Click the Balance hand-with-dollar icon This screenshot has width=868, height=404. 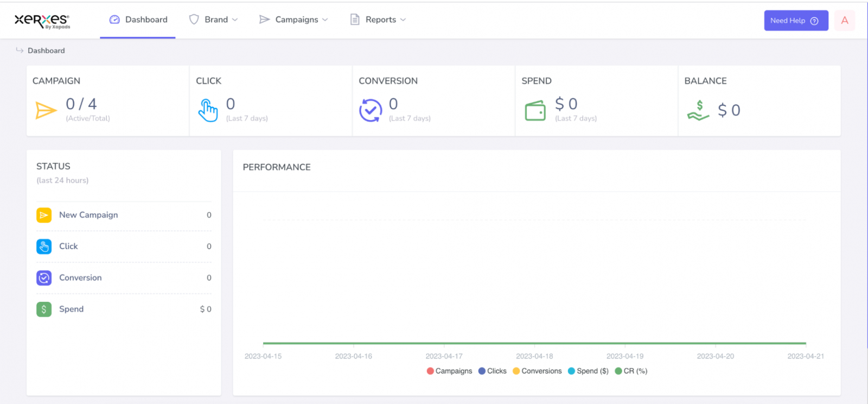click(698, 110)
